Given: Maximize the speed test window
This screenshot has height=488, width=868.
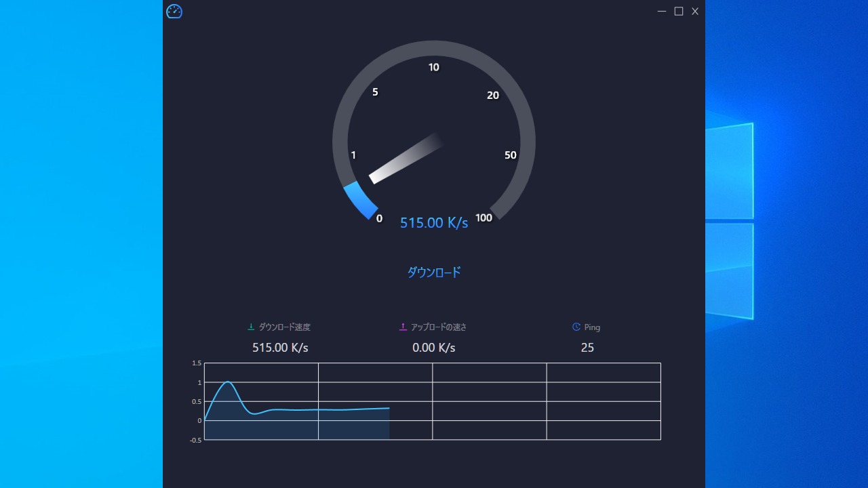Looking at the screenshot, I should pyautogui.click(x=678, y=12).
